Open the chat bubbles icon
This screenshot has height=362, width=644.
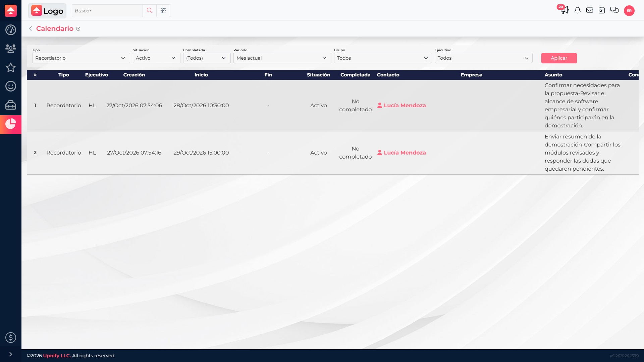tap(614, 10)
